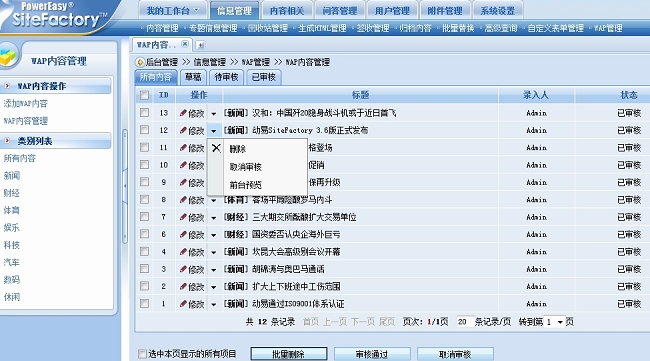Expand the action dropdown arrow for row 13
This screenshot has width=650, height=361.
click(213, 114)
